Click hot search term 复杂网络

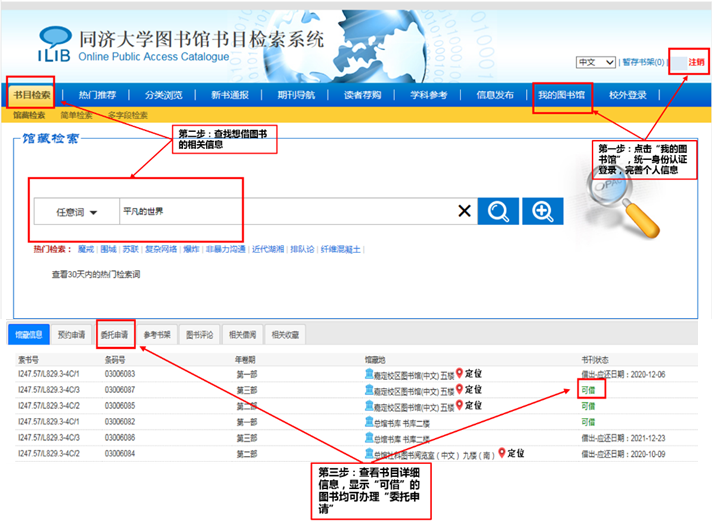click(161, 249)
